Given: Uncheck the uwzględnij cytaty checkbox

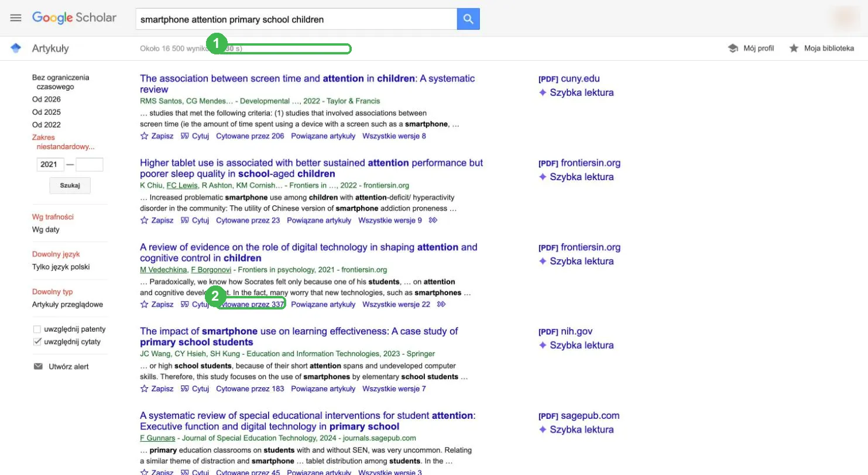Looking at the screenshot, I should click(37, 342).
